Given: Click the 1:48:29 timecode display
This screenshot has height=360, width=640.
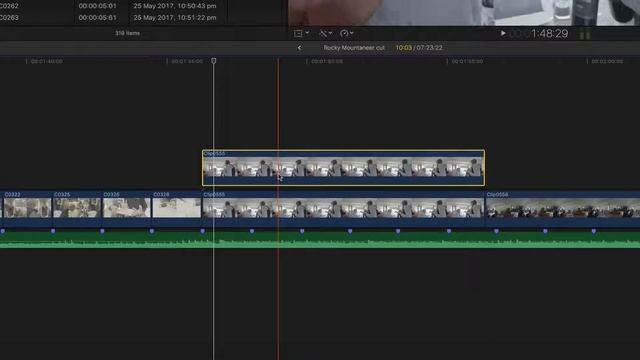Looking at the screenshot, I should 549,33.
